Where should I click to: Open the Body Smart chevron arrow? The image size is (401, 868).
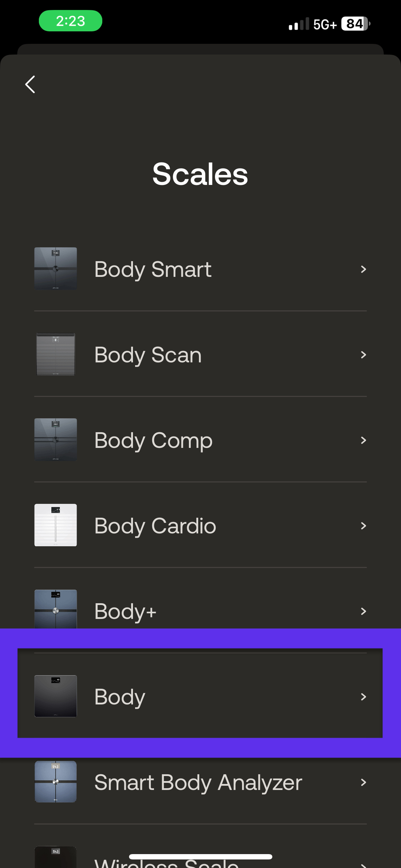tap(363, 269)
